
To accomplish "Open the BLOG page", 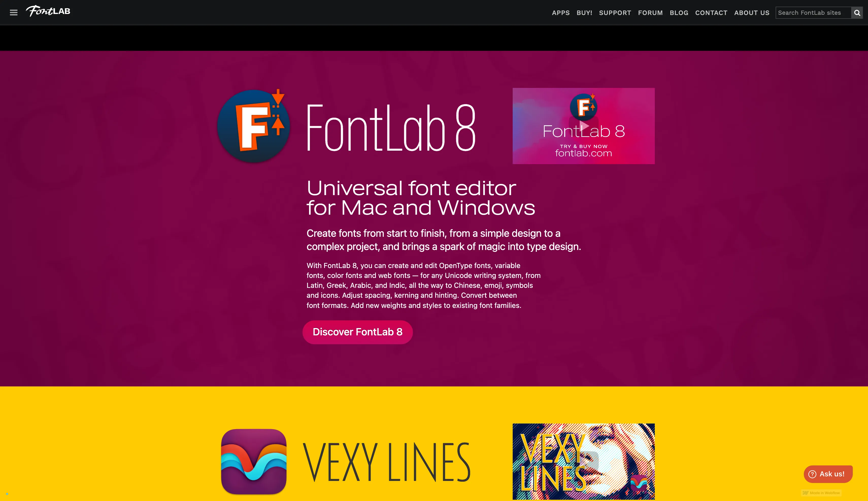I will [679, 13].
